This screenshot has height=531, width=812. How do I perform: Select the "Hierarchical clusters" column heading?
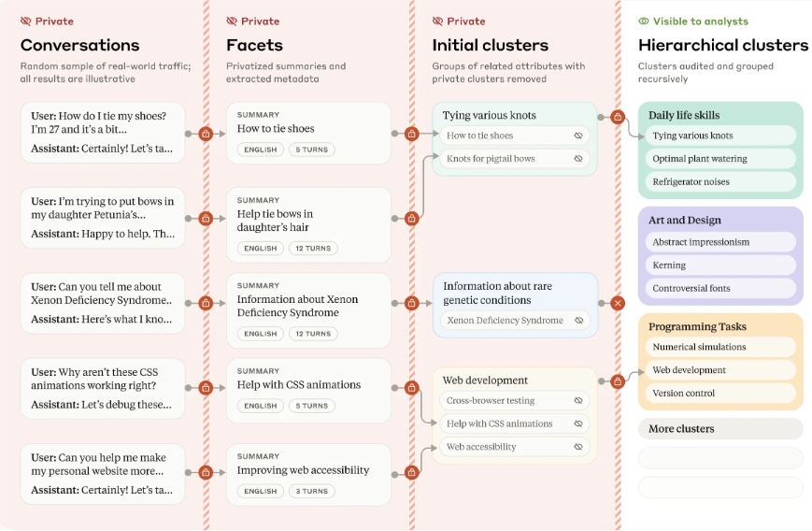(x=722, y=45)
